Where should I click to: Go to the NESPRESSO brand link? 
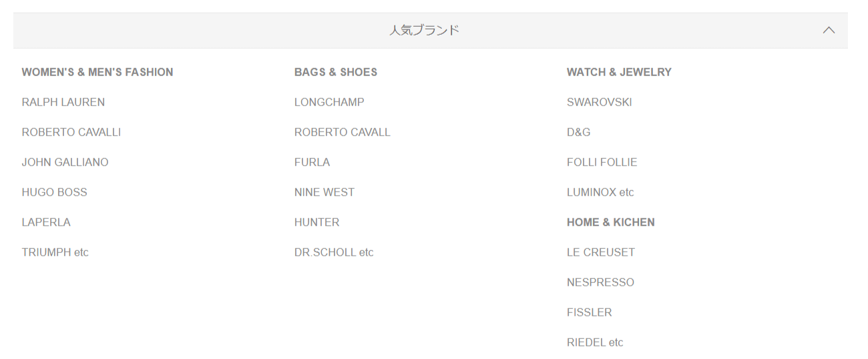600,282
